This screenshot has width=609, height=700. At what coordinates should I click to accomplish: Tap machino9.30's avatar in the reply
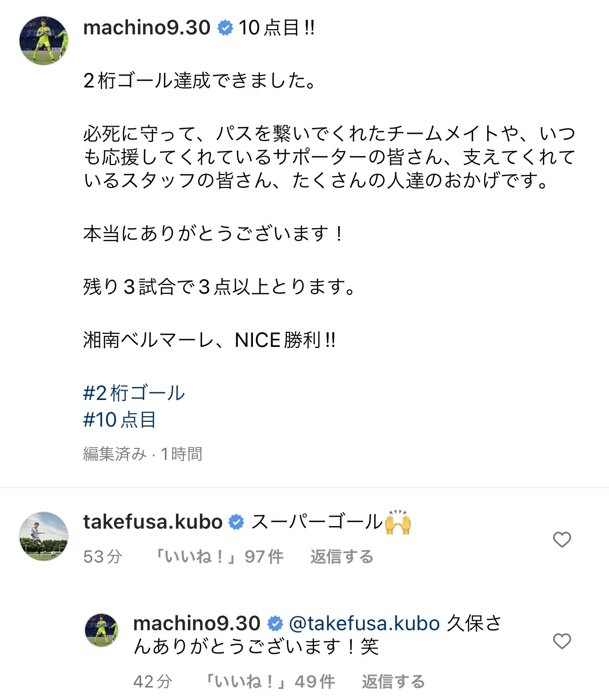[x=102, y=630]
